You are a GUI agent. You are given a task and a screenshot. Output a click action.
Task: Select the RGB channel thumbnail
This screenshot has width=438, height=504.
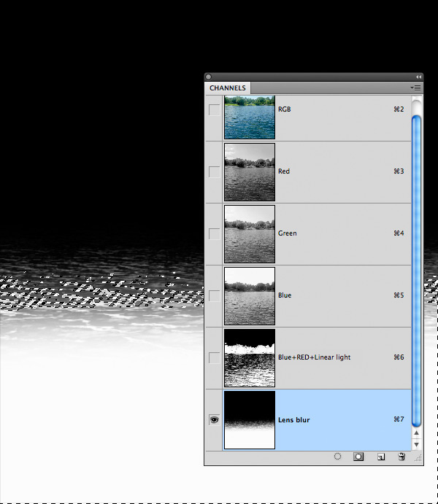[250, 117]
